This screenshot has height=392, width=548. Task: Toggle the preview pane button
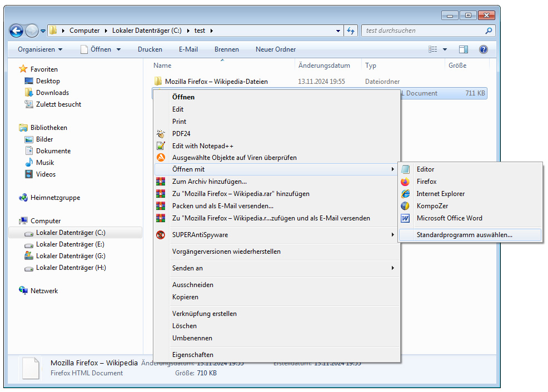click(464, 49)
